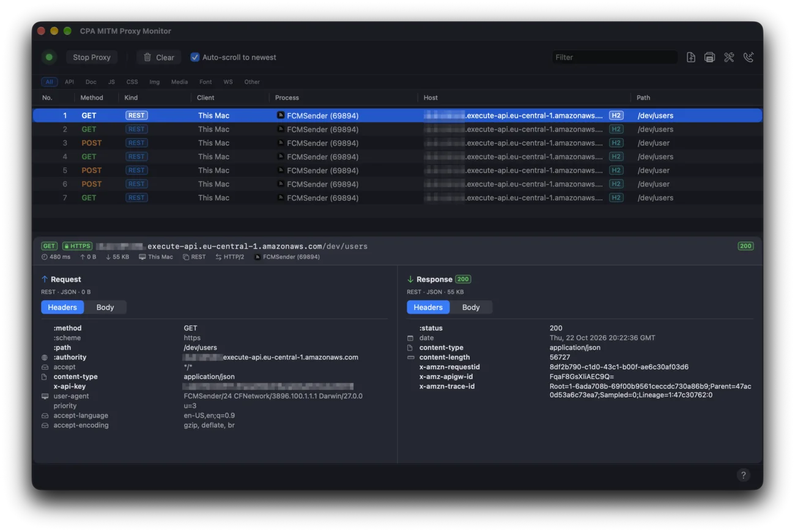Select request row number 3
The height and width of the screenshot is (532, 795).
398,143
